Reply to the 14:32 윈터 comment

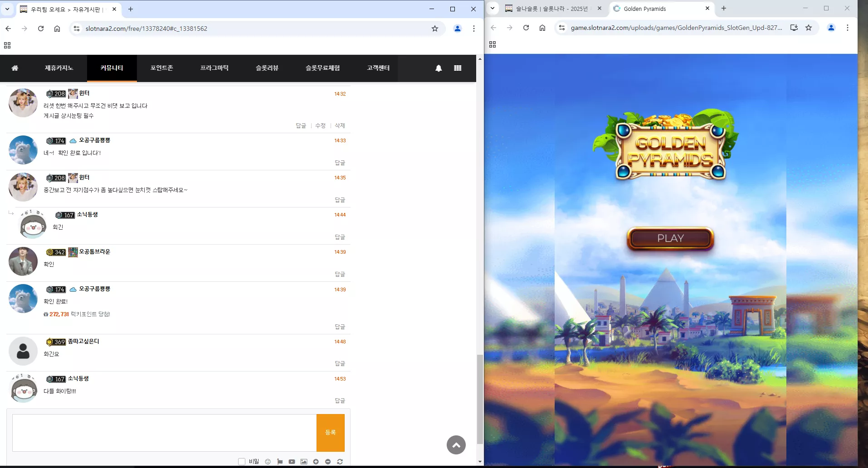point(301,125)
